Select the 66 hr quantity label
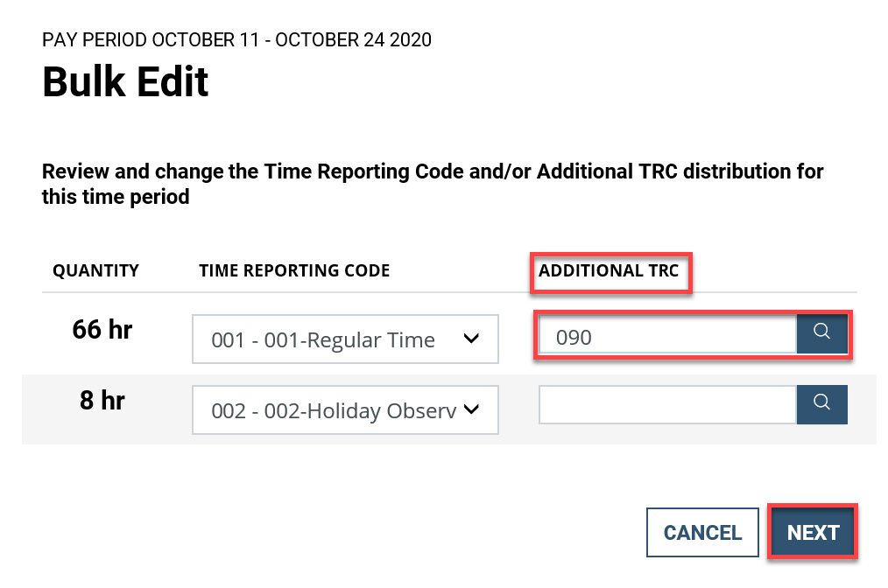Image resolution: width=888 pixels, height=588 pixels. pyautogui.click(x=102, y=330)
